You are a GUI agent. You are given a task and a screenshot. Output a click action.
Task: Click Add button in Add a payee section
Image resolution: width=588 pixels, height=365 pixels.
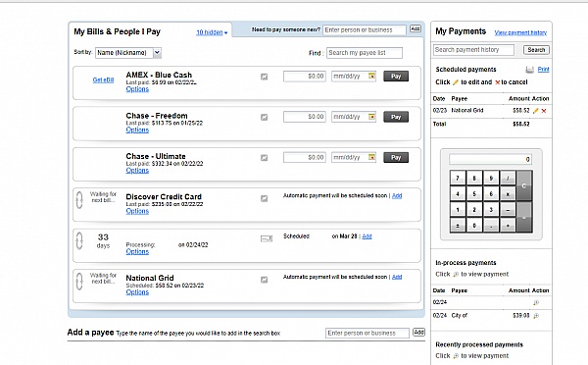coord(418,333)
